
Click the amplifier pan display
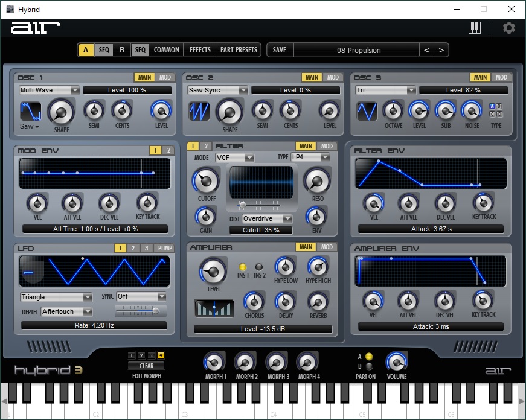coord(214,308)
